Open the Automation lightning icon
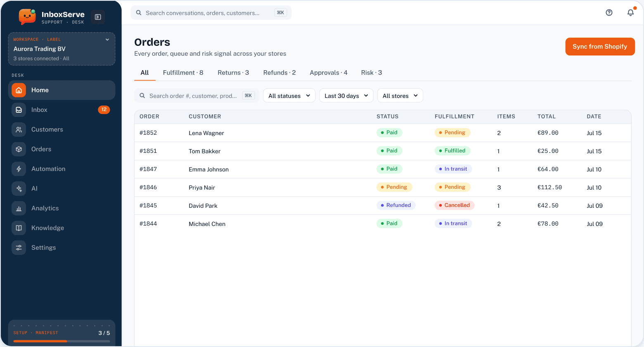Image resolution: width=644 pixels, height=347 pixels. click(x=19, y=169)
